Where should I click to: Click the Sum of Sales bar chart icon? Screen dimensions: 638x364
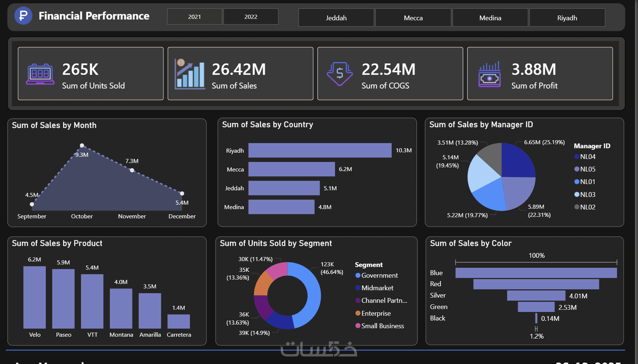point(190,74)
